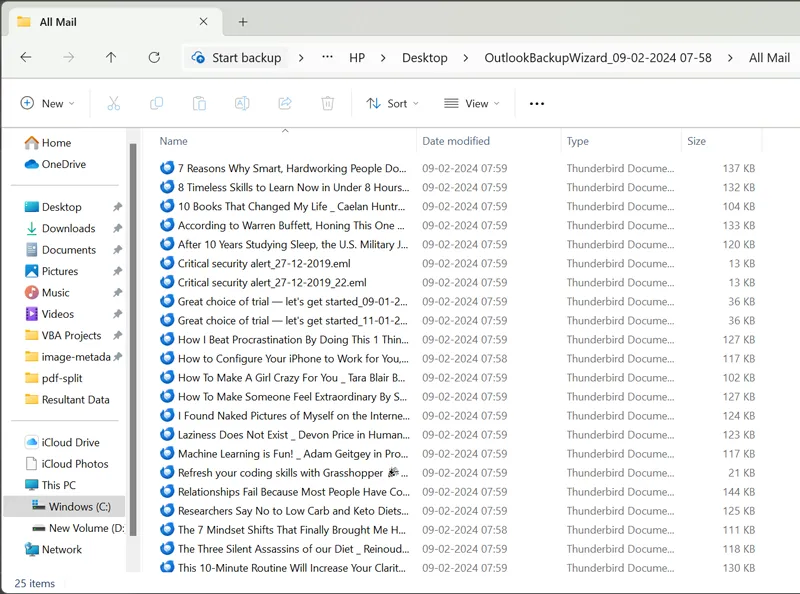Click the Share icon in toolbar
Viewport: 800px width, 594px height.
[x=285, y=103]
